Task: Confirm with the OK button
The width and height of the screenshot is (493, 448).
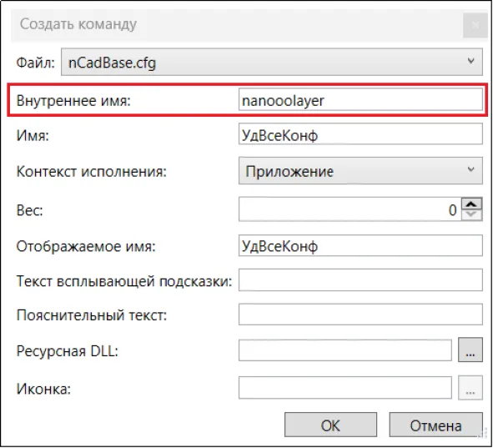Action: (330, 425)
